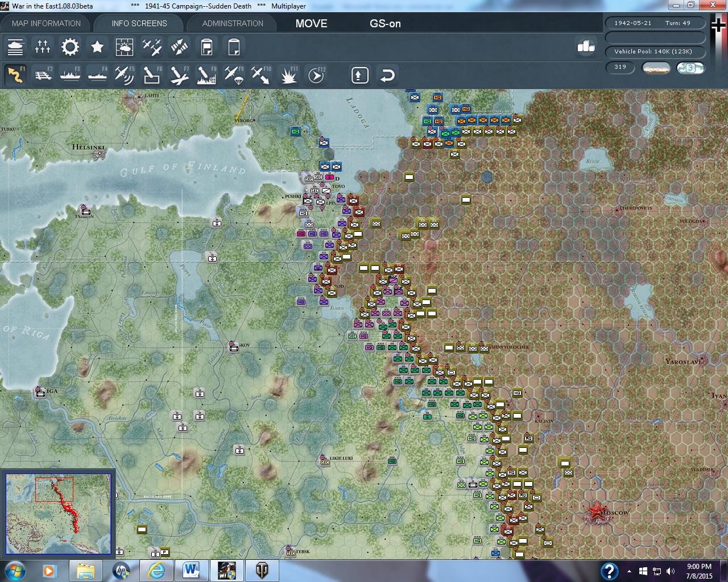Viewport: 728px width, 582px height.
Task: Enable Move mode F1
Action: pyautogui.click(x=15, y=75)
